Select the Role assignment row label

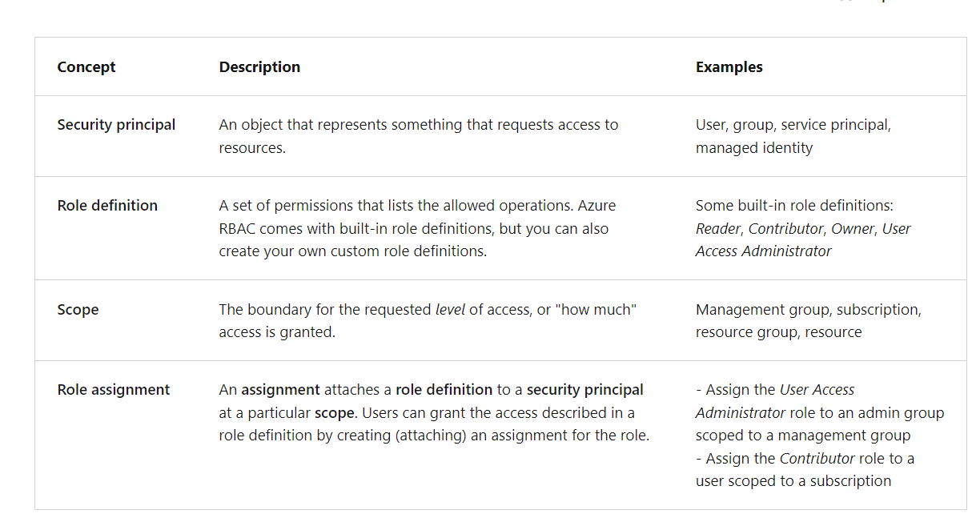114,390
